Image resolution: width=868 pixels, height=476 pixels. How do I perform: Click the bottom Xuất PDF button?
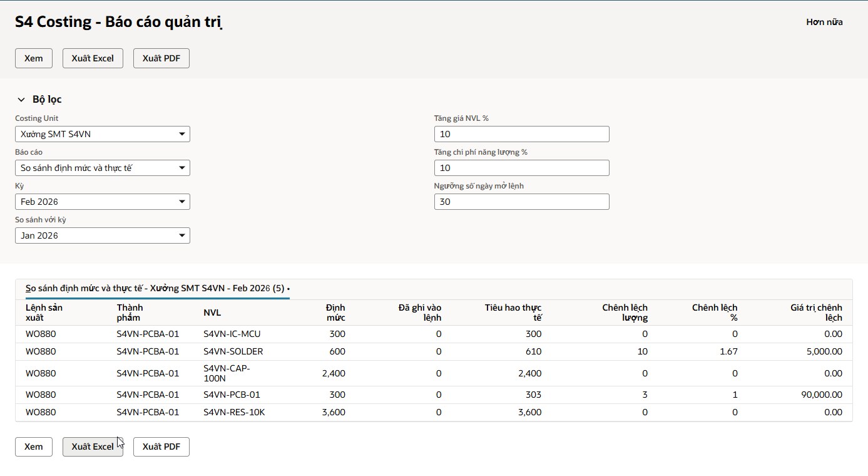(161, 447)
